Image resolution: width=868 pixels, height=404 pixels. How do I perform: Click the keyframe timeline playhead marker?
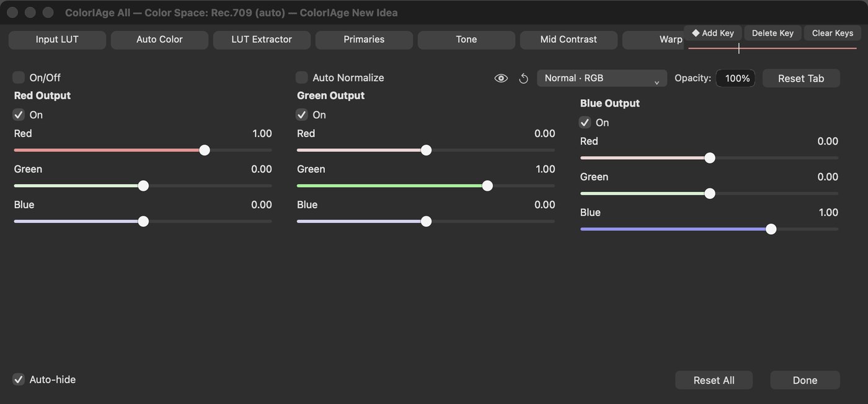[738, 48]
